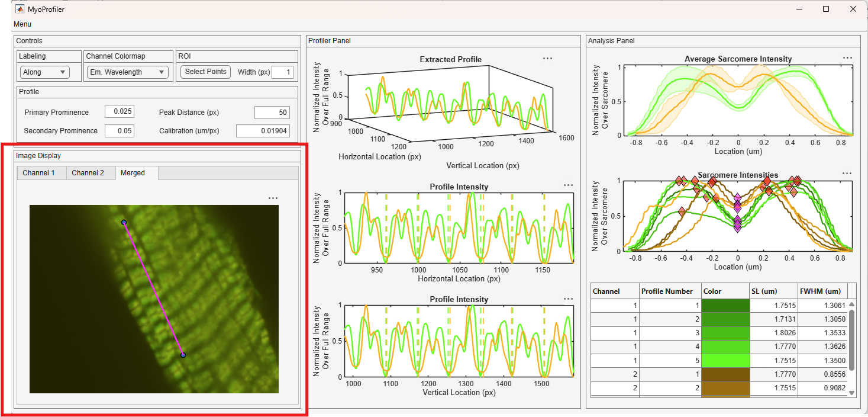868x417 pixels.
Task: Click the Primary Prominence input field
Action: [120, 112]
